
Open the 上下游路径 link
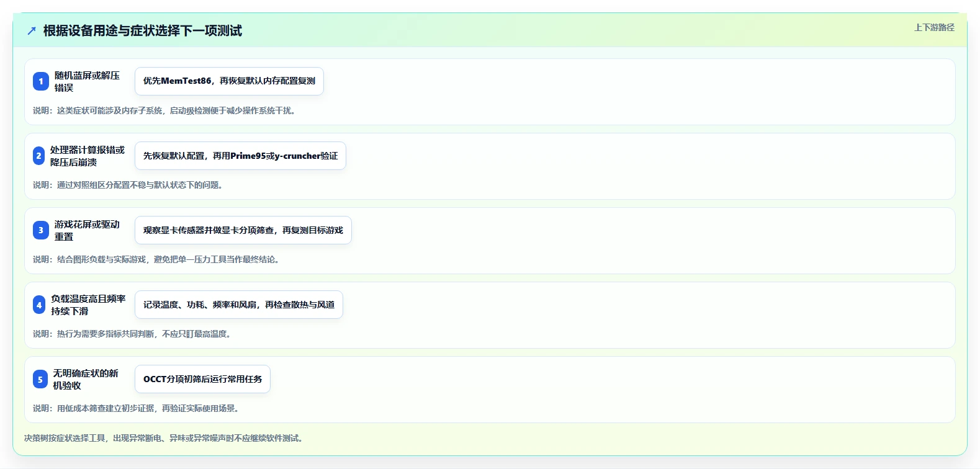934,27
